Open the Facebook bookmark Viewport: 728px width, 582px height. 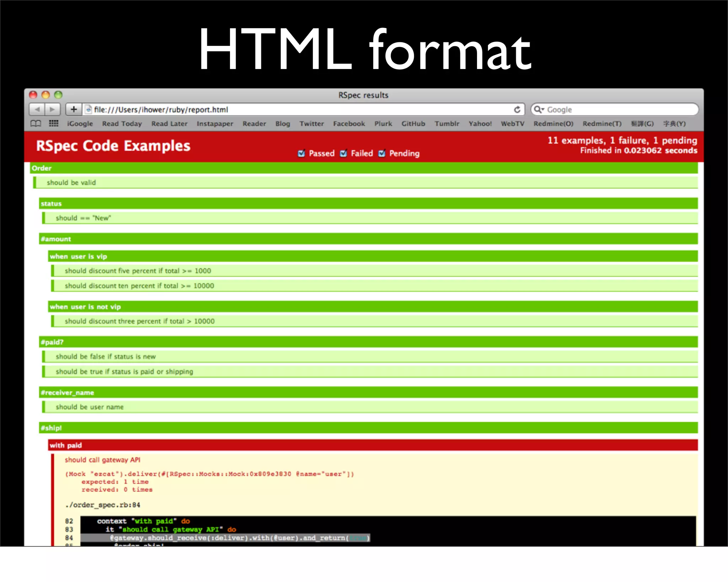click(x=349, y=124)
